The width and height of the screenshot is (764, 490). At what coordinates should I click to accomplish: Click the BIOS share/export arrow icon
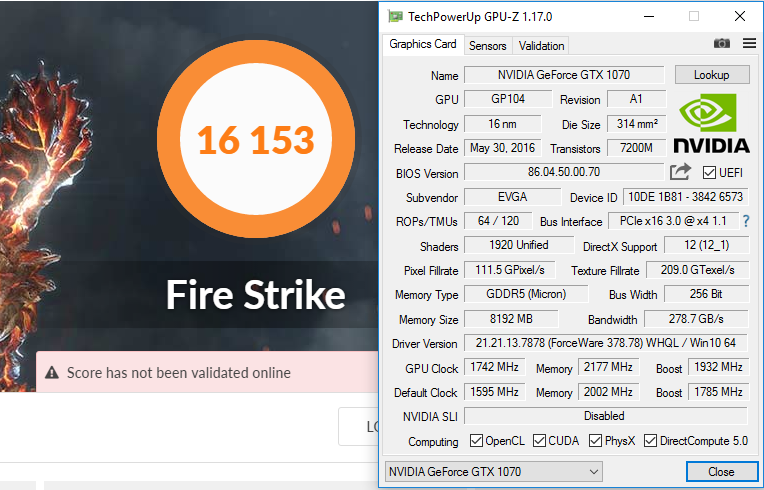680,172
